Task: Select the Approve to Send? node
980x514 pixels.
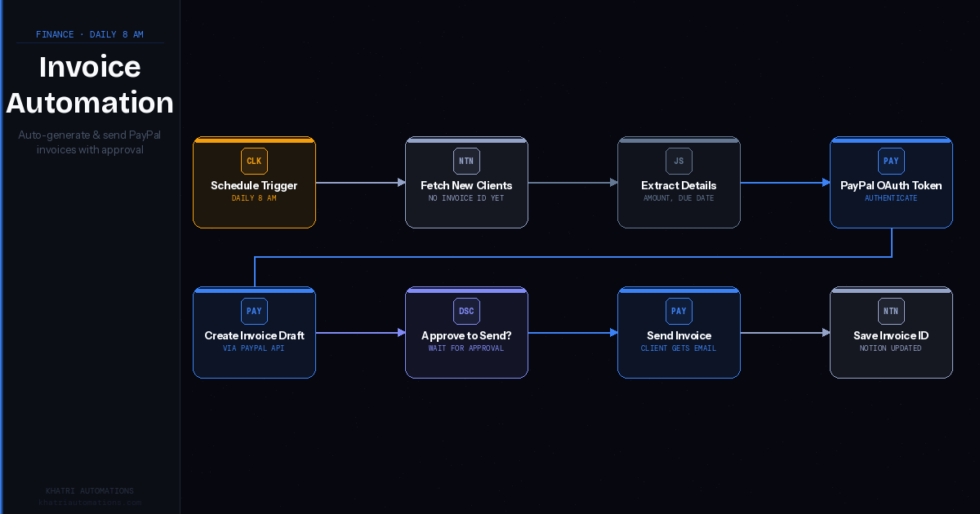Action: (466, 335)
